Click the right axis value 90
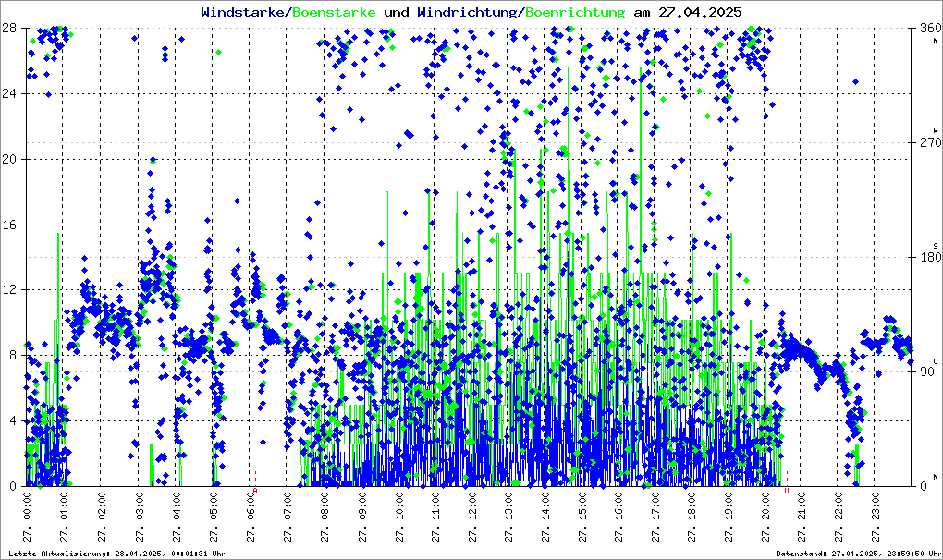 927,371
